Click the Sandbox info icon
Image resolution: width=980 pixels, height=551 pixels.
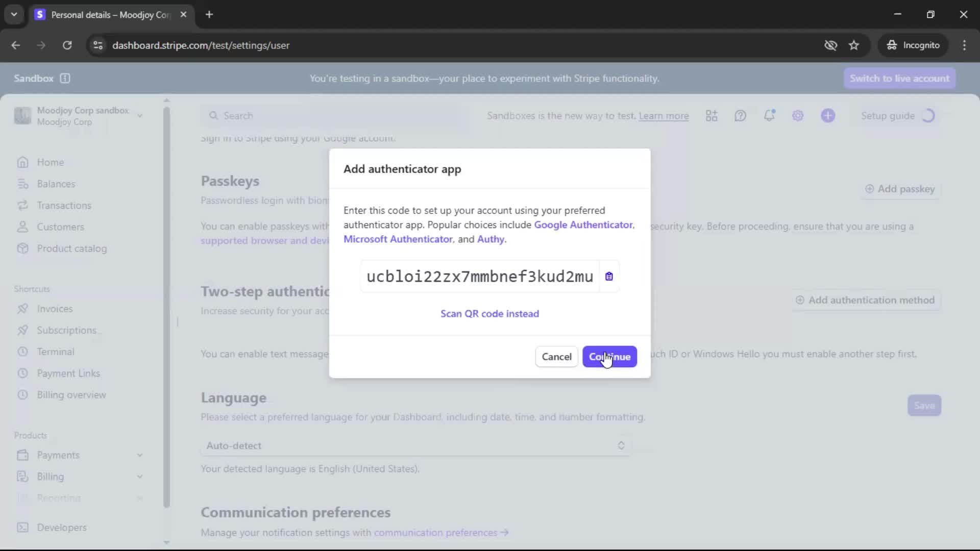click(65, 78)
